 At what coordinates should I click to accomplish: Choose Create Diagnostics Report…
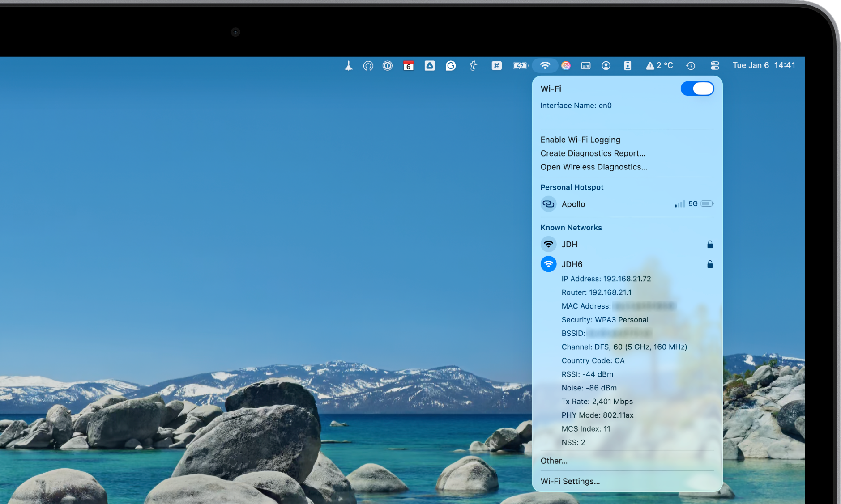click(593, 153)
